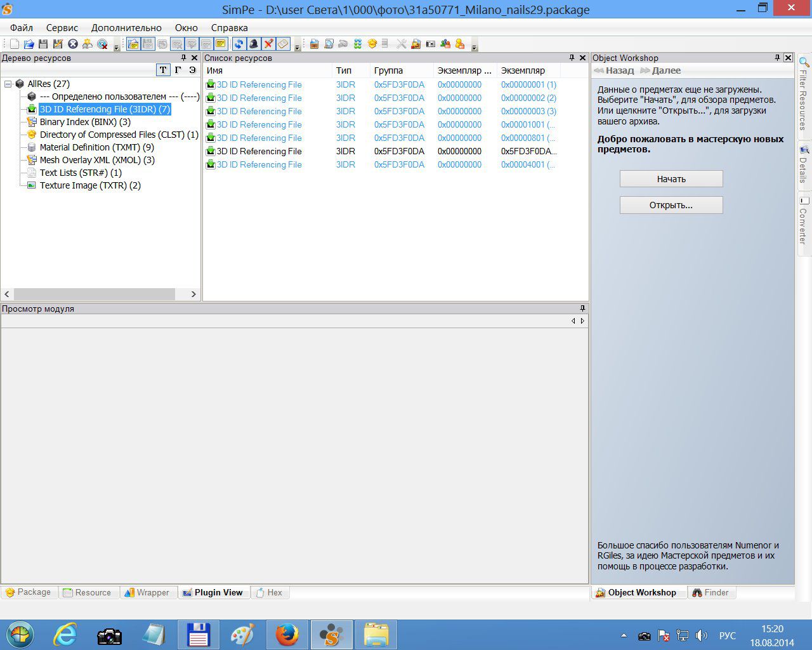Switch to the Hex tab
Image resolution: width=812 pixels, height=650 pixels.
coord(269,592)
